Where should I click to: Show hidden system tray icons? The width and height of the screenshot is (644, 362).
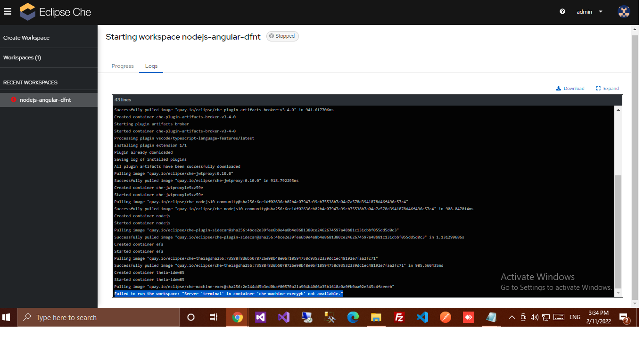coord(512,317)
